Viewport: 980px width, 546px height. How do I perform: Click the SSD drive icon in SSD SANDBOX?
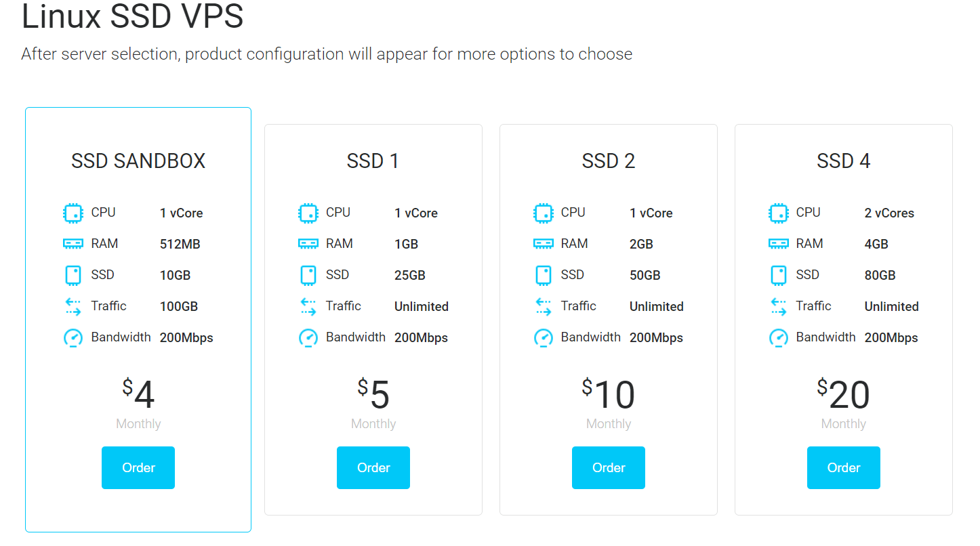73,275
